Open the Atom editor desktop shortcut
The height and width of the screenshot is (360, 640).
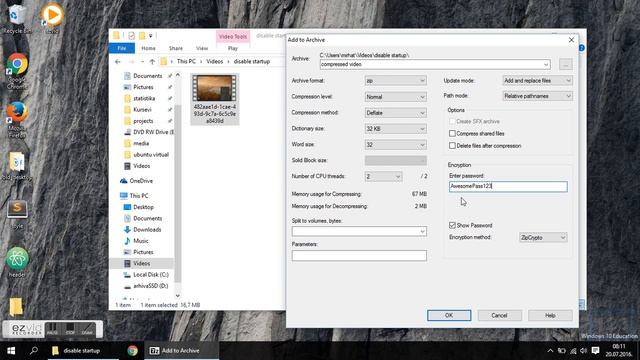(x=17, y=262)
